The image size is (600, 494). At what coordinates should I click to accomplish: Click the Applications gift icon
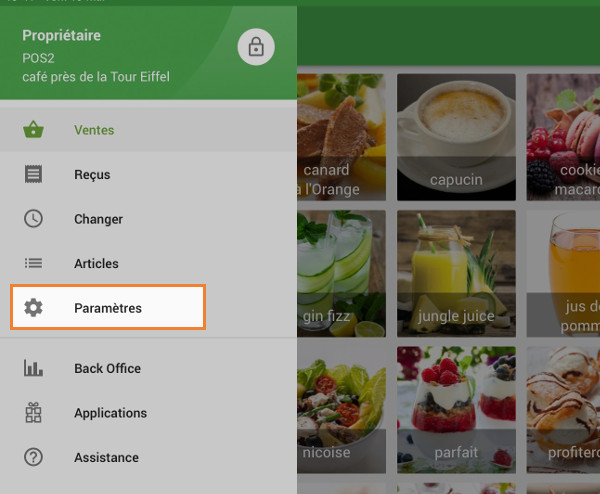(34, 412)
